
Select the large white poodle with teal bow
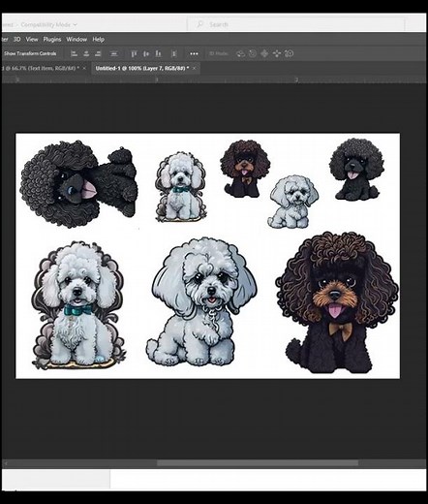78,304
